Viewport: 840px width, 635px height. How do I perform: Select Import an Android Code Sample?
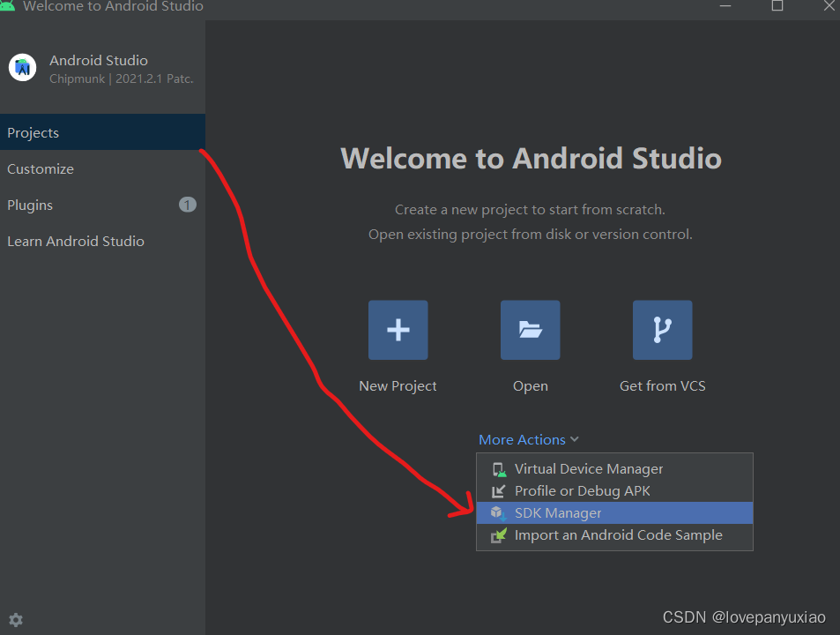pyautogui.click(x=614, y=534)
